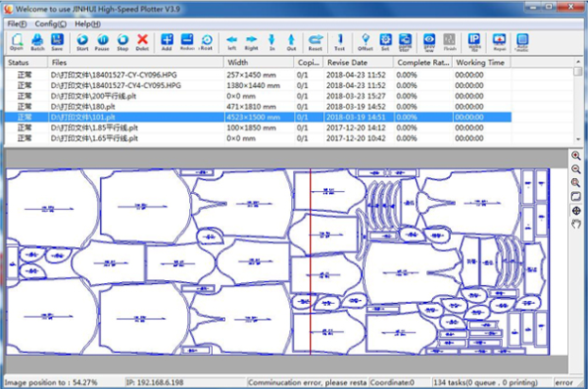Click the 134 tasks status bar entry
The image size is (588, 389).
(x=485, y=382)
